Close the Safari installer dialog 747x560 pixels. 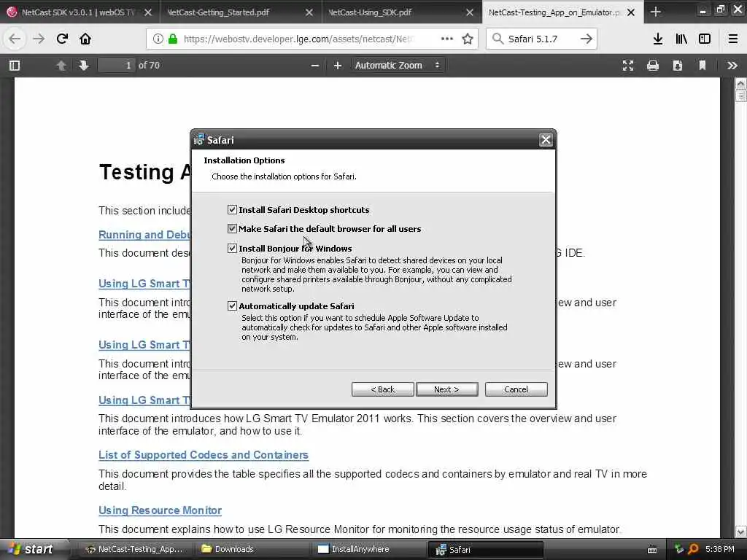[546, 139]
